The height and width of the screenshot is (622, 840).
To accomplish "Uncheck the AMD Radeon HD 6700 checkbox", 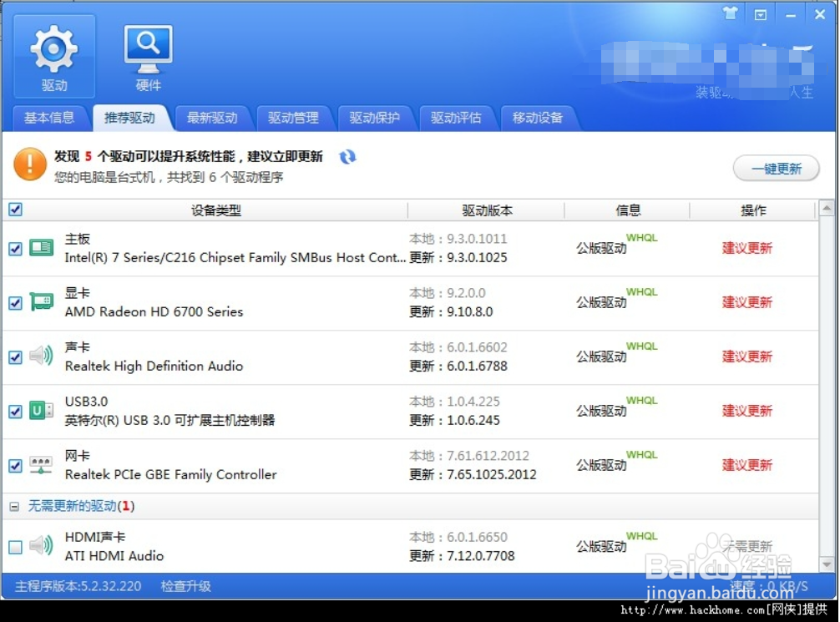I will click(16, 303).
